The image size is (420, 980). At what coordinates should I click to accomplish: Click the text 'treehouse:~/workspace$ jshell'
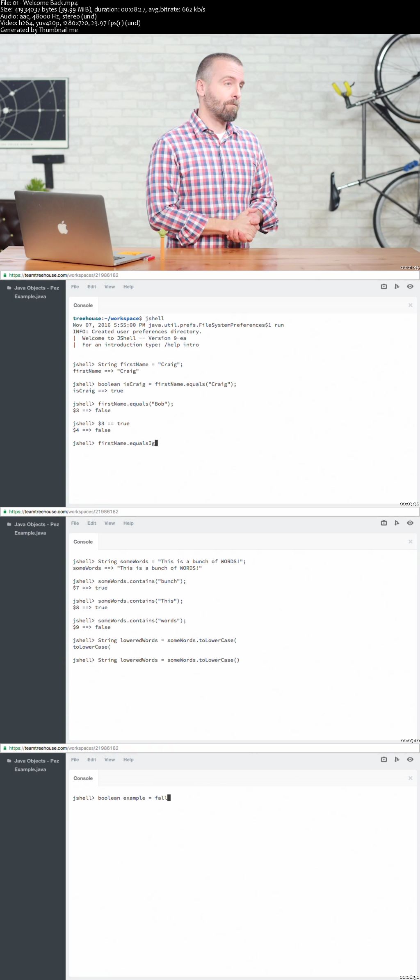[x=119, y=318]
